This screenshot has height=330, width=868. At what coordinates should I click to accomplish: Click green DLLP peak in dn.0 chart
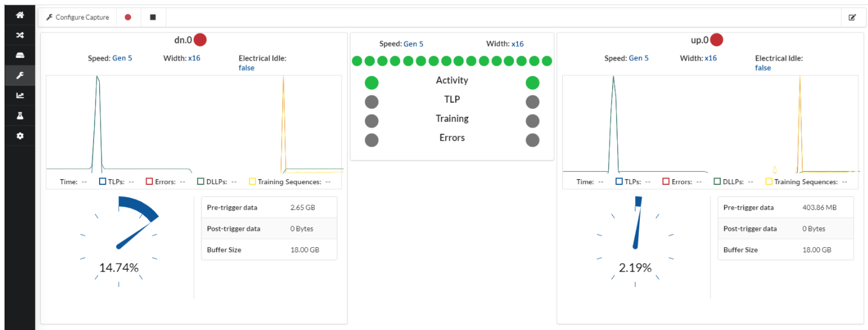tap(97, 78)
